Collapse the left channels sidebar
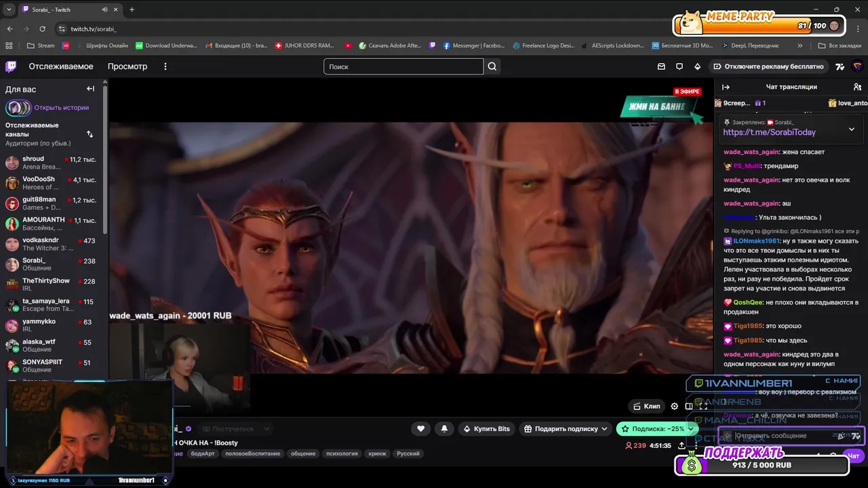The height and width of the screenshot is (488, 868). (90, 89)
